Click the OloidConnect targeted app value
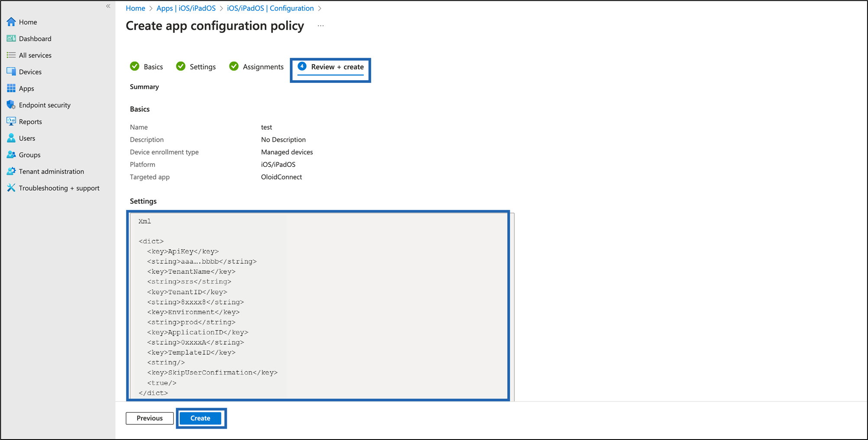This screenshot has height=440, width=868. [282, 177]
